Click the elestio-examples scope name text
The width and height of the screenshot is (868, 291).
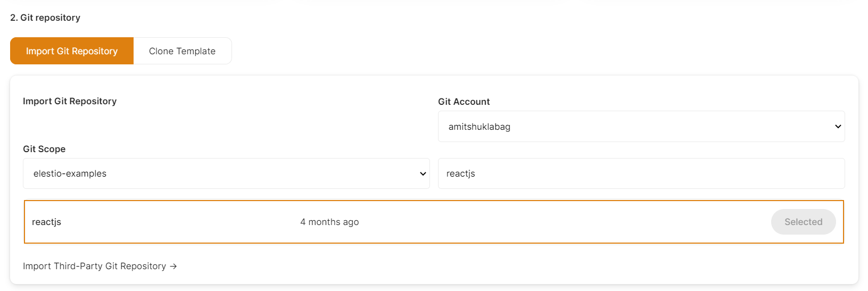click(x=70, y=173)
